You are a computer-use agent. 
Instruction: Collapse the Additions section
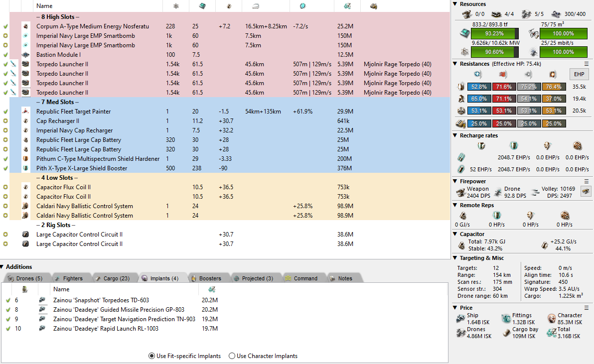3,267
